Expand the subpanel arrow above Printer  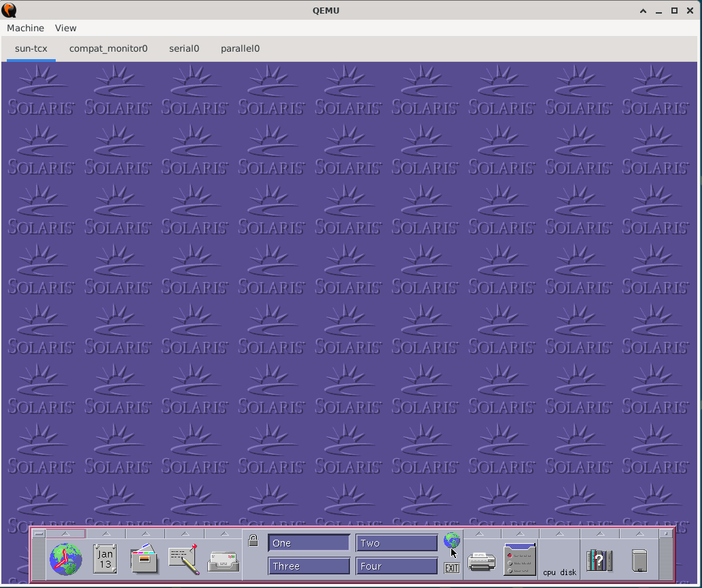[480, 534]
